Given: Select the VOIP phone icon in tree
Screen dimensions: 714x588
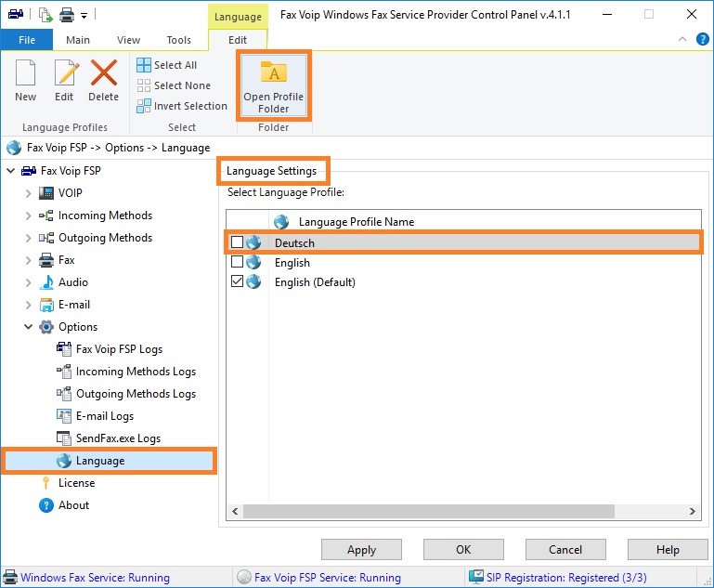Looking at the screenshot, I should tap(46, 193).
